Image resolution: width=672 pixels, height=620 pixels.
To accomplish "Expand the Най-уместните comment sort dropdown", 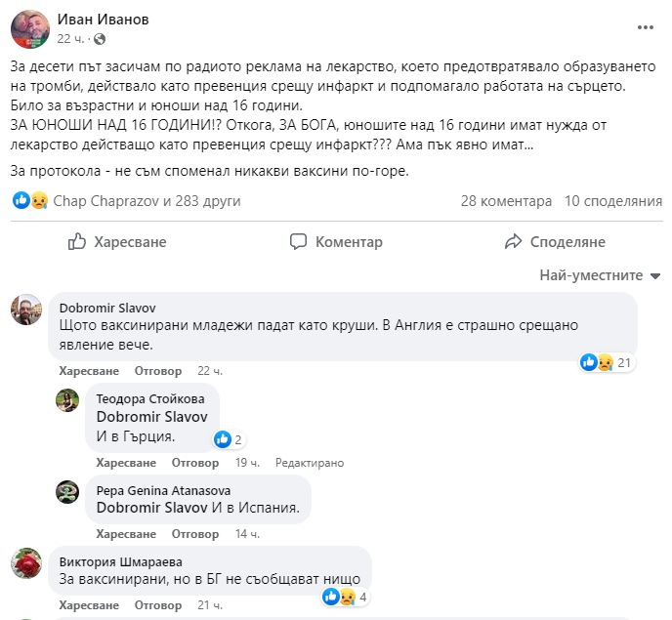I will pyautogui.click(x=600, y=275).
